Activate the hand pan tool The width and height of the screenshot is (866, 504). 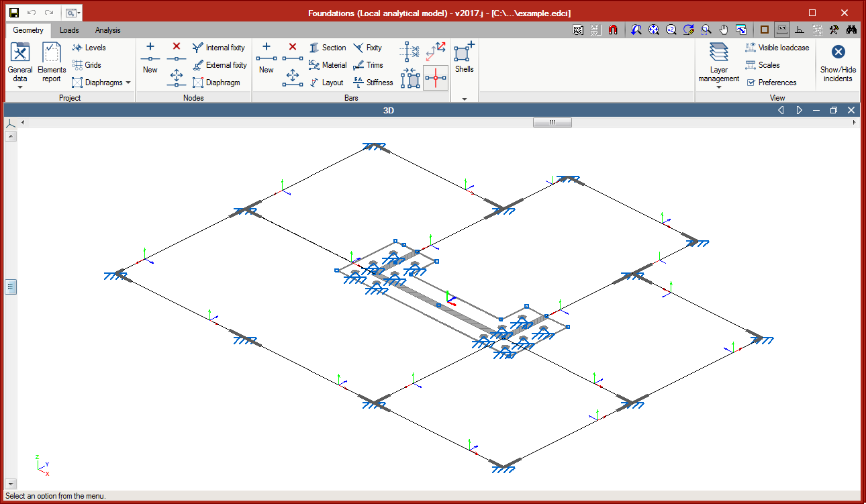(724, 30)
